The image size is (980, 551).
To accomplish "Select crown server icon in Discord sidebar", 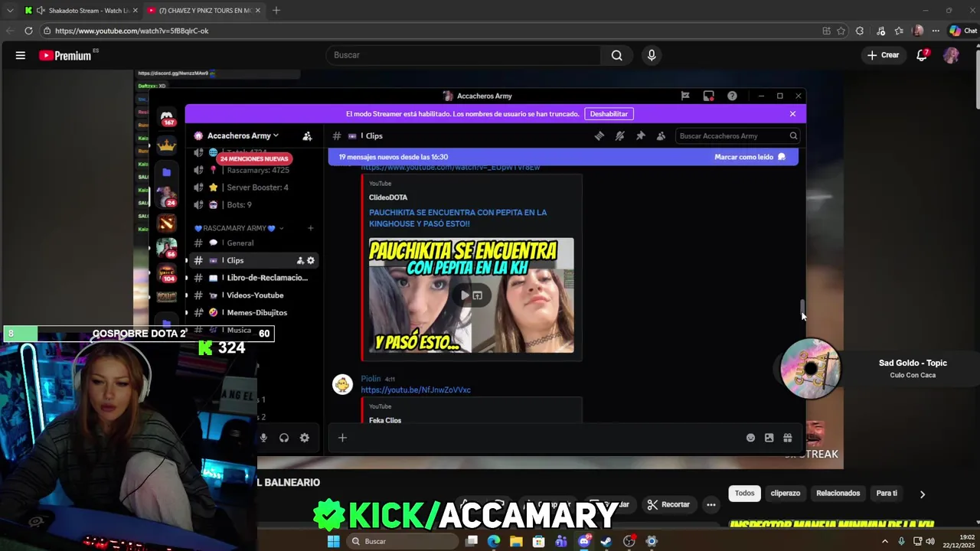I will pos(166,144).
